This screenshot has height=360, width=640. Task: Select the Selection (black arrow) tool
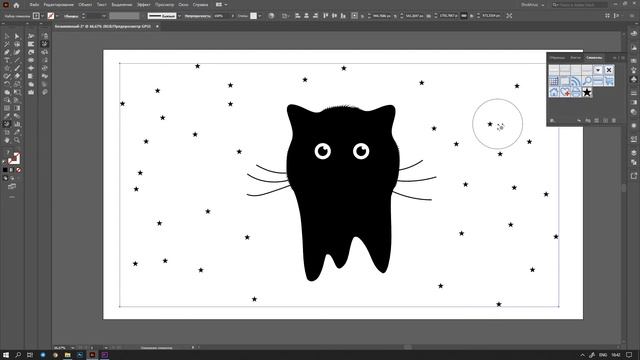[x=7, y=36]
